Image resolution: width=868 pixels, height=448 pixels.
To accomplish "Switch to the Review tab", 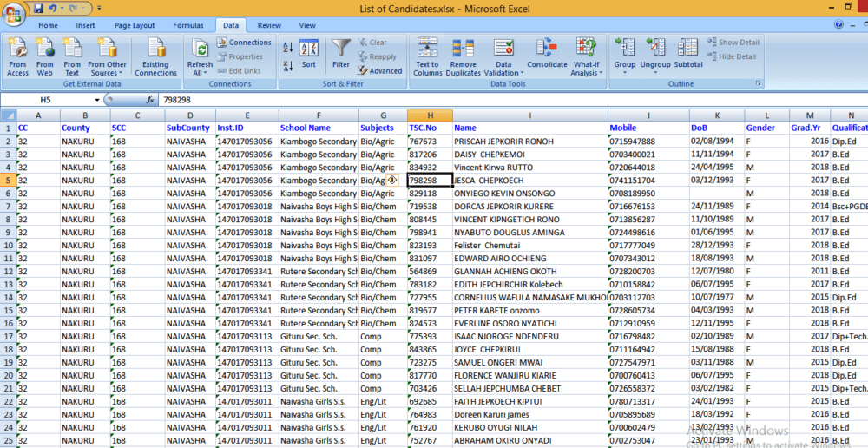I will [x=269, y=25].
